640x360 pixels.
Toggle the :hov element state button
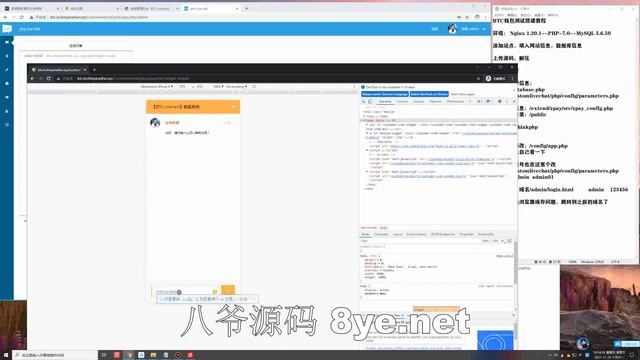point(486,241)
